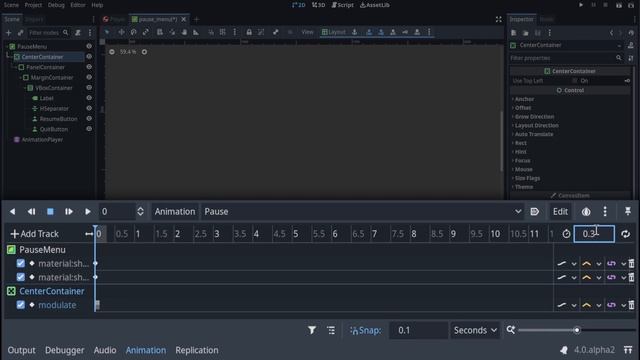Disable modulate track checkbox
Screen dimensions: 640x360
[x=20, y=305]
